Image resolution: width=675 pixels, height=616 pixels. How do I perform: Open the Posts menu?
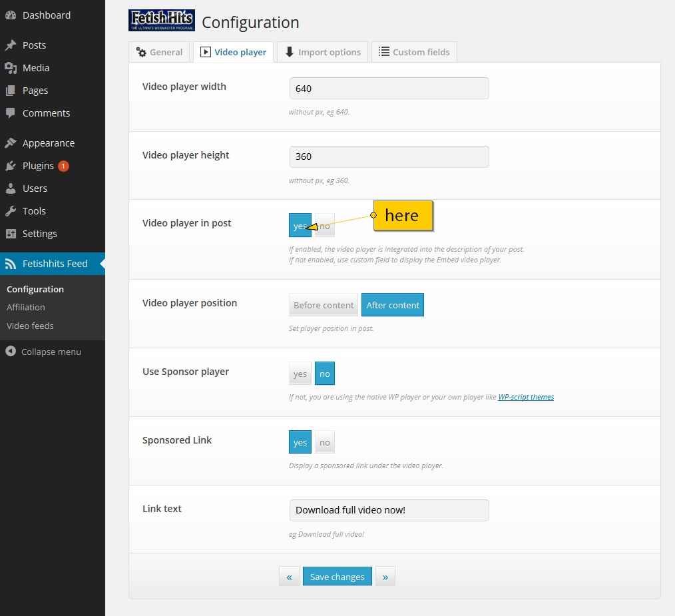[x=53, y=45]
